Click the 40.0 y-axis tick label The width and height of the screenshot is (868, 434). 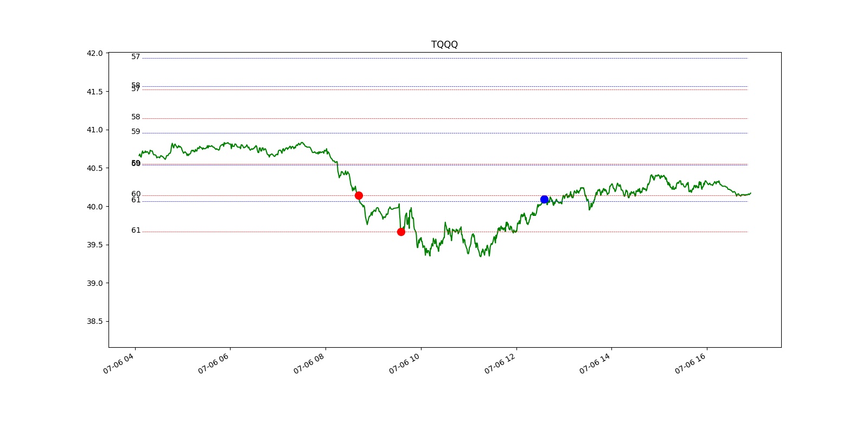[94, 207]
